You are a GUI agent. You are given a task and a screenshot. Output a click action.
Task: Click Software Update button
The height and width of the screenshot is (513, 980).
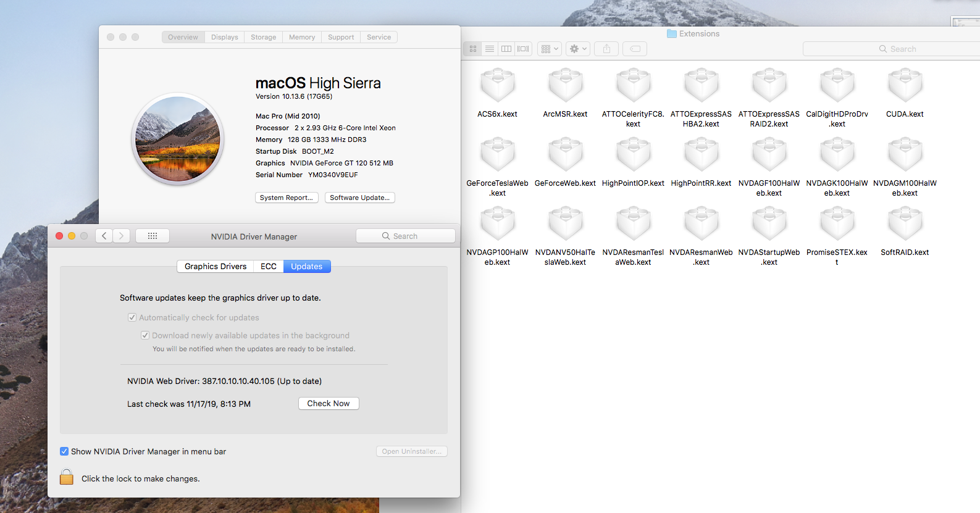pos(360,198)
